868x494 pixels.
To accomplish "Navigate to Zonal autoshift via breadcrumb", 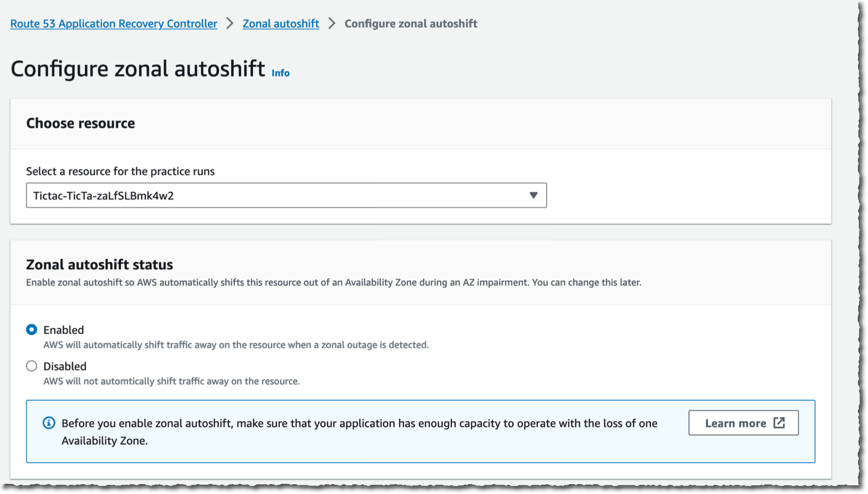I will point(280,23).
